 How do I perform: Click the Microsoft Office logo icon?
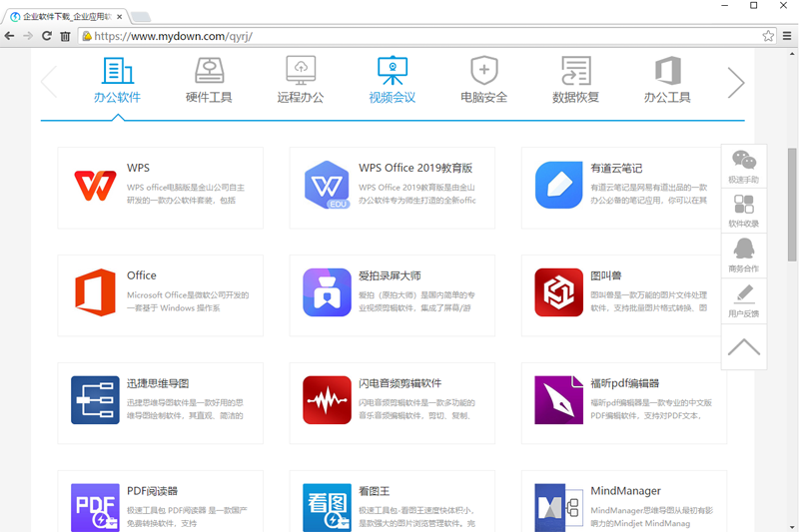pos(95,292)
